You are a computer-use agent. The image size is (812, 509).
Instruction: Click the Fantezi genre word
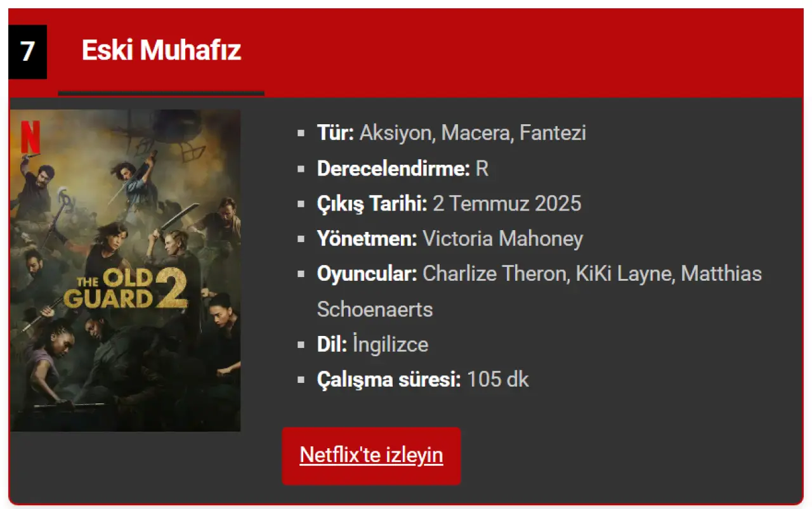(x=553, y=133)
